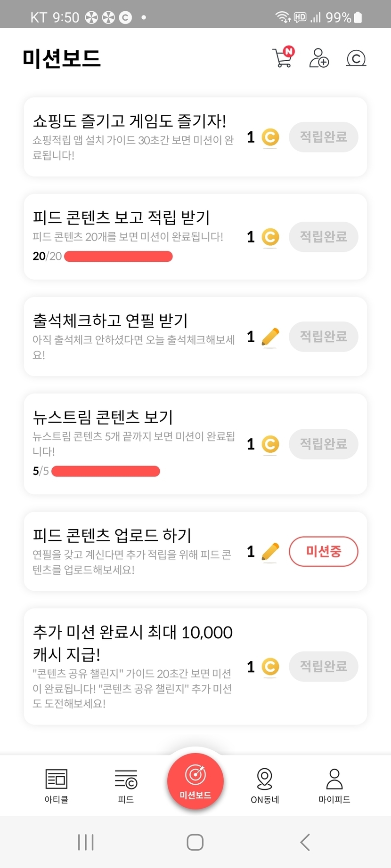Open the shopping cart icon
Viewport: 391px width, 868px height.
click(x=283, y=58)
